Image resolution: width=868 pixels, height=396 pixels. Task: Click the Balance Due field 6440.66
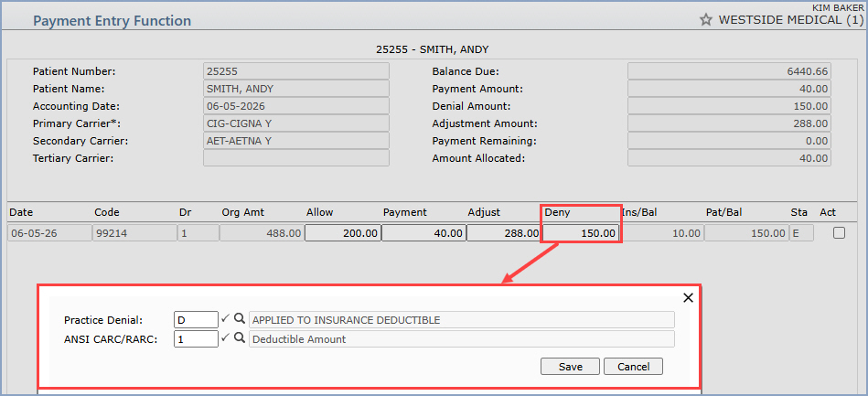click(729, 71)
